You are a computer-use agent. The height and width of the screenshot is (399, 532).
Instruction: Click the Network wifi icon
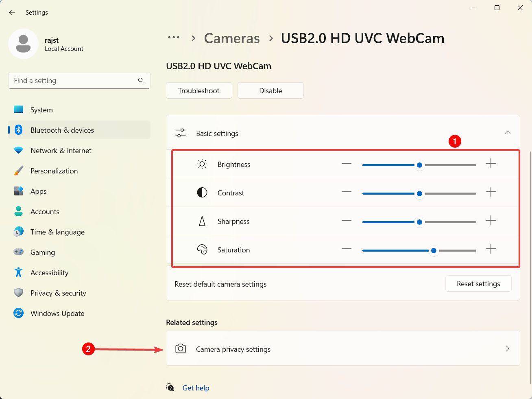pyautogui.click(x=18, y=150)
